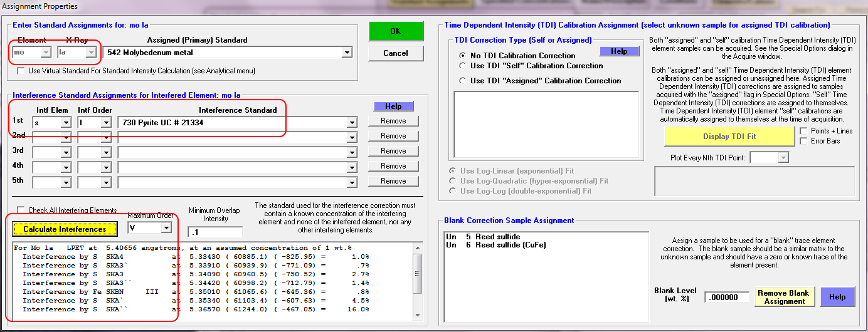
Task: Open the 1st Interference Standard dropdown
Action: pos(352,123)
